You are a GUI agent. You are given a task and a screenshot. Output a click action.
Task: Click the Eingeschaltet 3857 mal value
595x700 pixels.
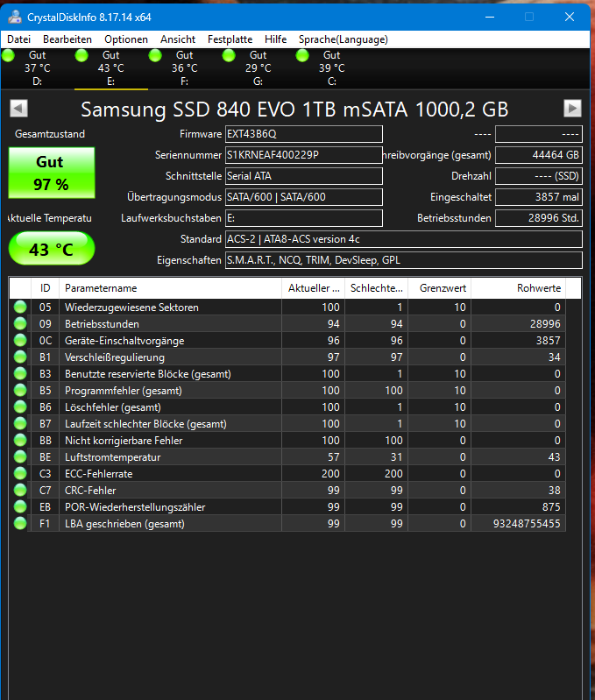[539, 197]
